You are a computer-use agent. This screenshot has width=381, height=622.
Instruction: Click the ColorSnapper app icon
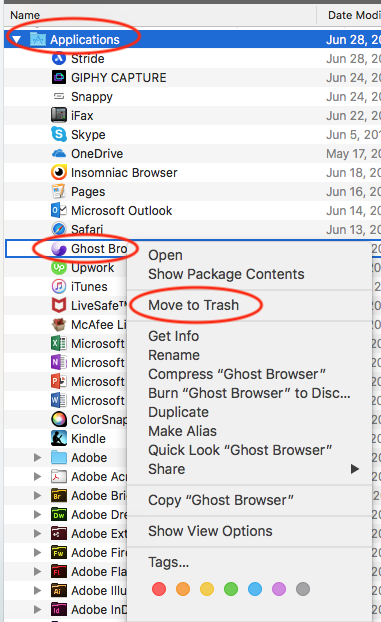[x=59, y=420]
